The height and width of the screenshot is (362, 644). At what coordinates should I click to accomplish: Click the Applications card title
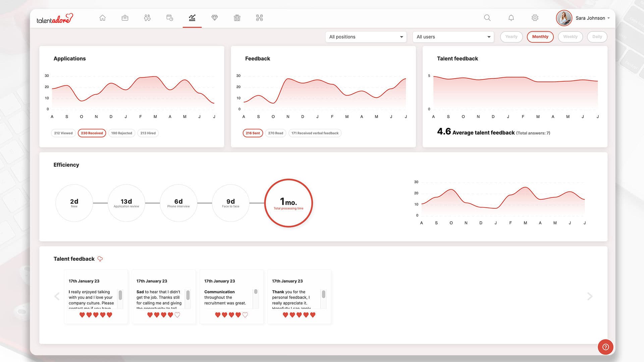coord(70,59)
